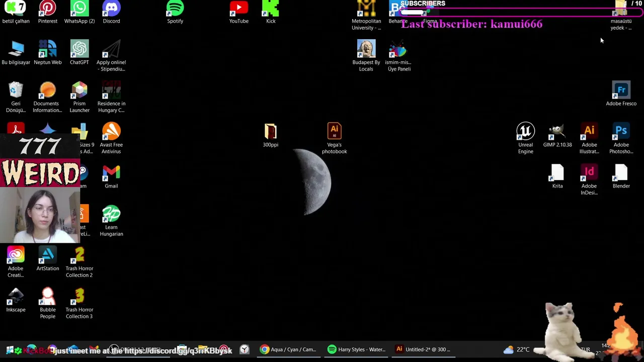Screen dimensions: 644x362
Task: Switch to Illustrator Untitled-2 taskbar window
Action: tap(423, 349)
